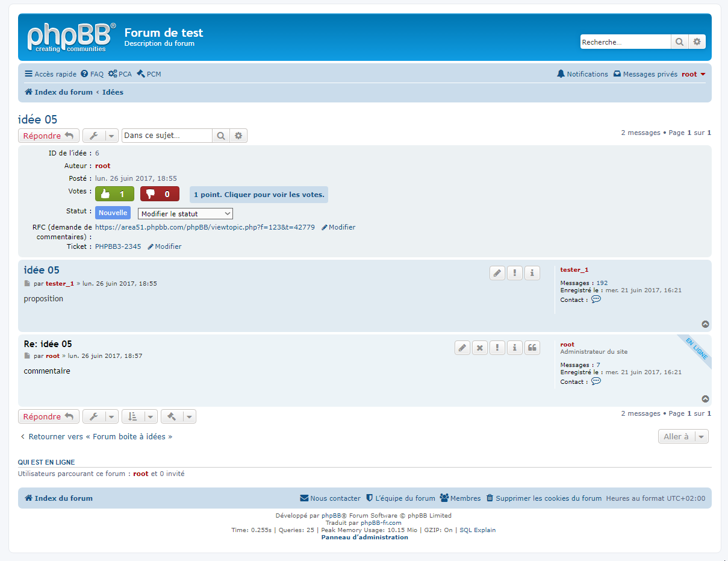The height and width of the screenshot is (561, 728).
Task: Report root's reply using the exclamation icon
Action: click(x=497, y=348)
